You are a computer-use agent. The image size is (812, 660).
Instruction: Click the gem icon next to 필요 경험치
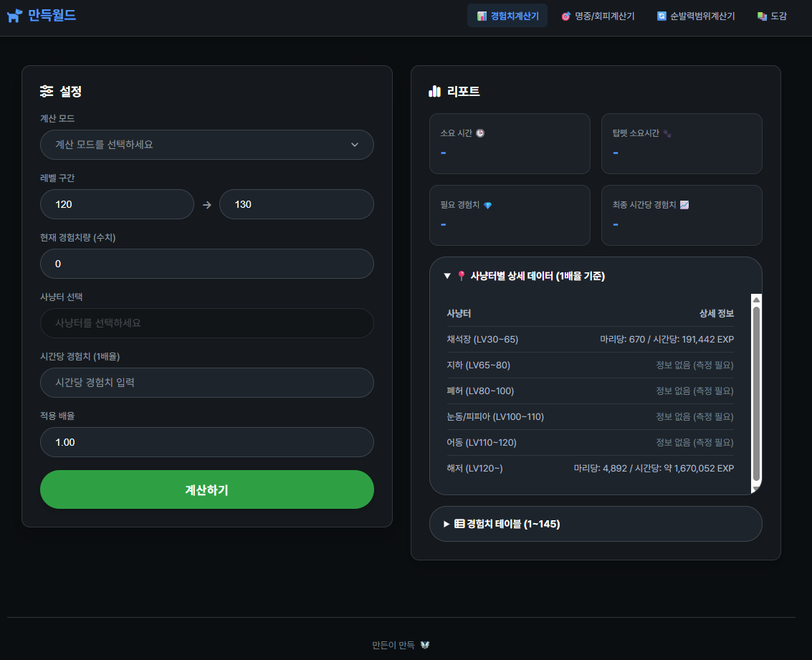pyautogui.click(x=488, y=206)
